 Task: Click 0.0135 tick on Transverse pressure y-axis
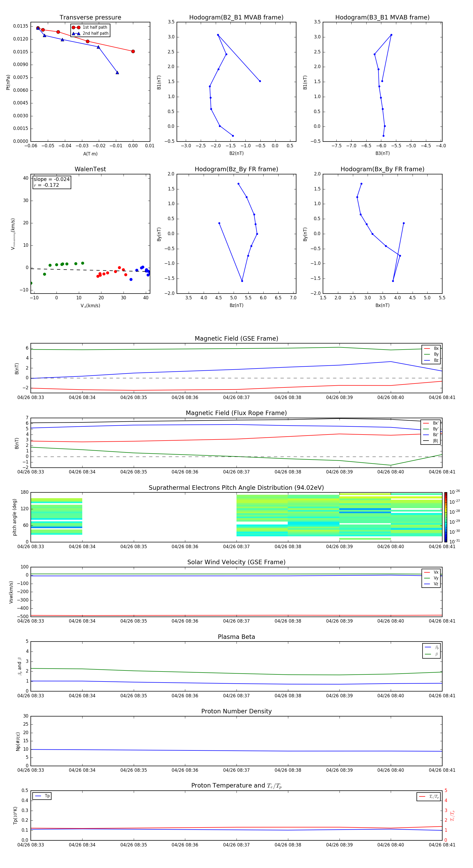pos(20,26)
